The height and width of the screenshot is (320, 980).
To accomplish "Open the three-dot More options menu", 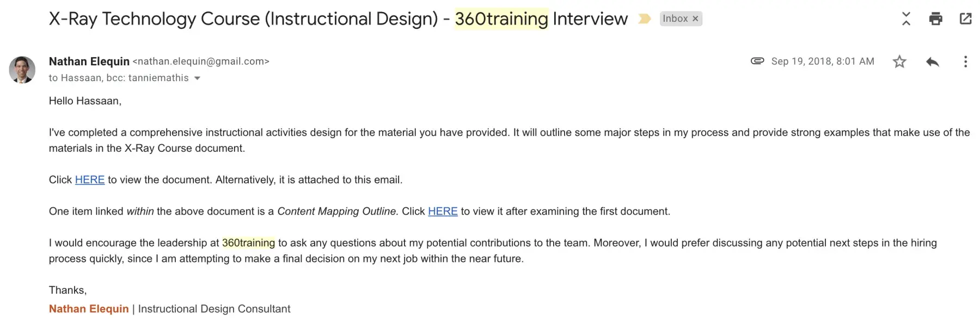I will (965, 62).
